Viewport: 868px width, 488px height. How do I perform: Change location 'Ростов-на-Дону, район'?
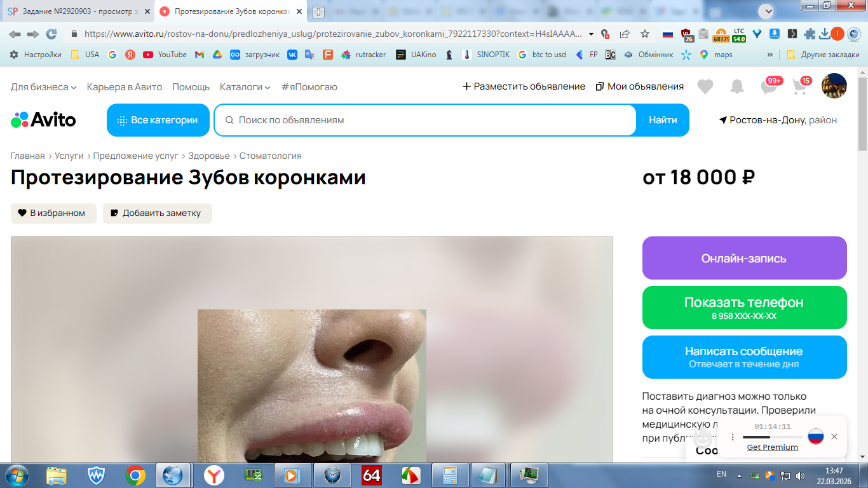pos(778,120)
